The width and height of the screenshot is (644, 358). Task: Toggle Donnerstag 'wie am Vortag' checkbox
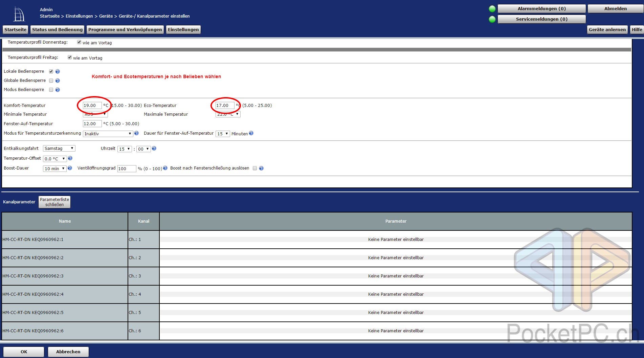tap(79, 42)
